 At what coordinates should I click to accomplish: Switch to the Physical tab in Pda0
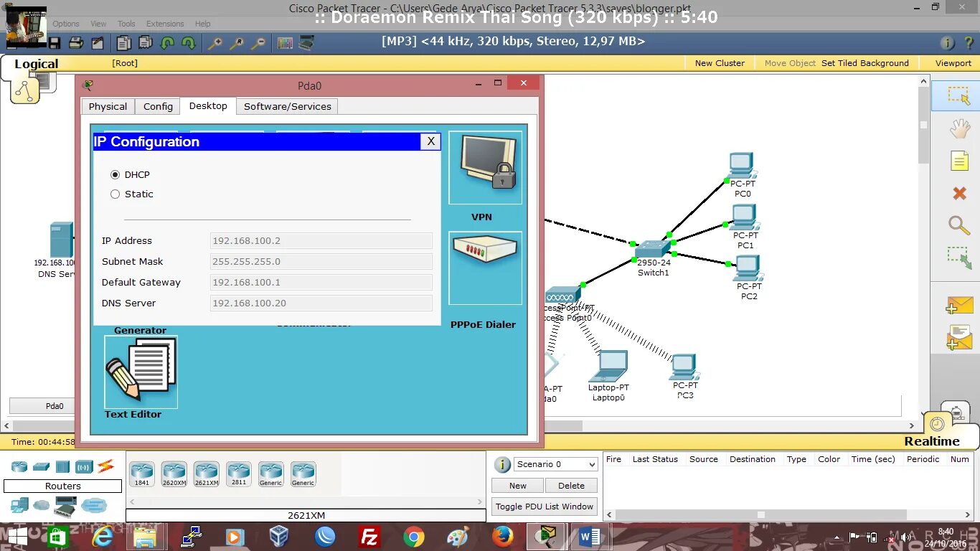click(x=108, y=106)
